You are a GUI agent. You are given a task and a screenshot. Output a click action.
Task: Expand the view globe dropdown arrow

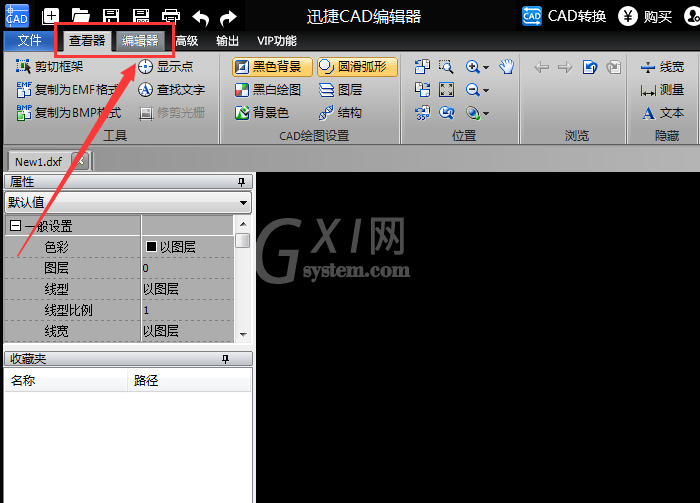coord(486,114)
